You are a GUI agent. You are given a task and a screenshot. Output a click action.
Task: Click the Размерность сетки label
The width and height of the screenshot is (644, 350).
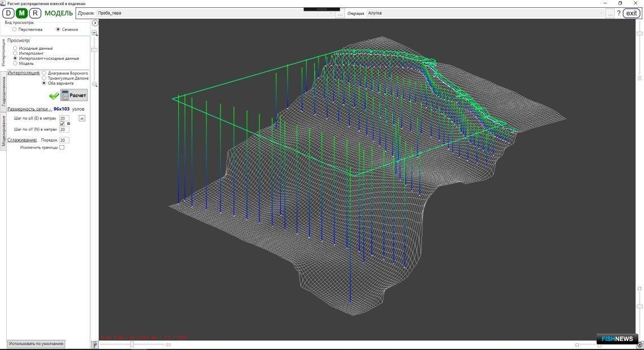coord(29,109)
